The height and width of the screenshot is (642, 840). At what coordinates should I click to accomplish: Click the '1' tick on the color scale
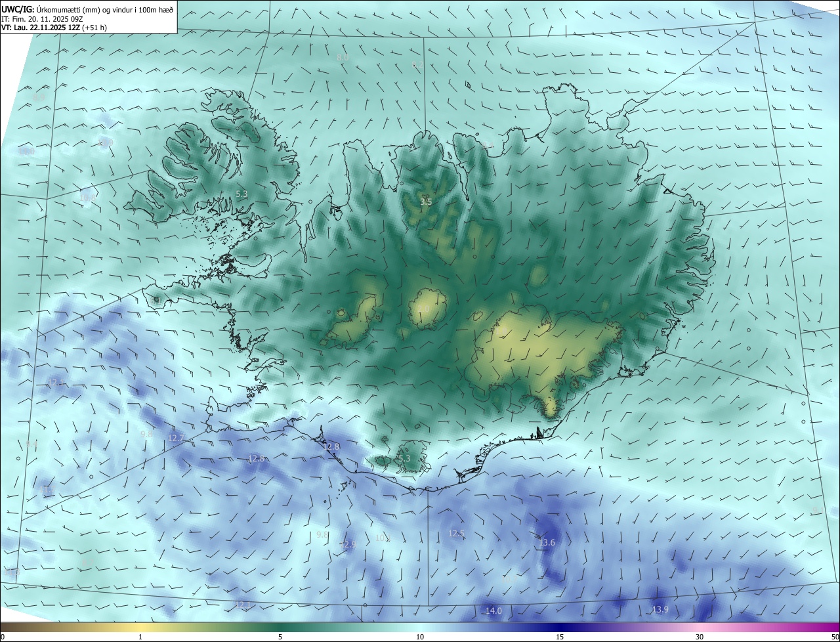[x=140, y=637]
